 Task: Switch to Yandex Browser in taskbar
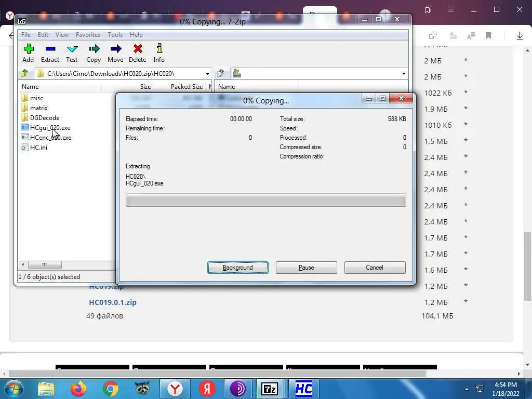(x=175, y=389)
